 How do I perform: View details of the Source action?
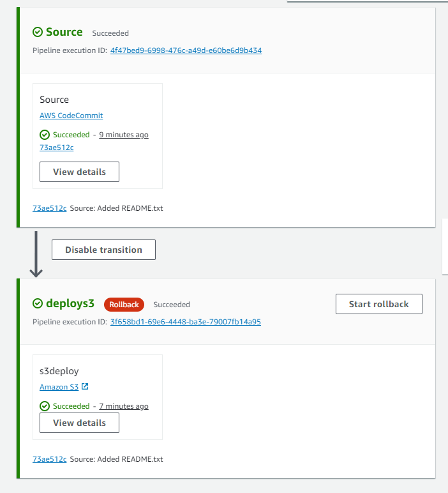click(x=79, y=172)
